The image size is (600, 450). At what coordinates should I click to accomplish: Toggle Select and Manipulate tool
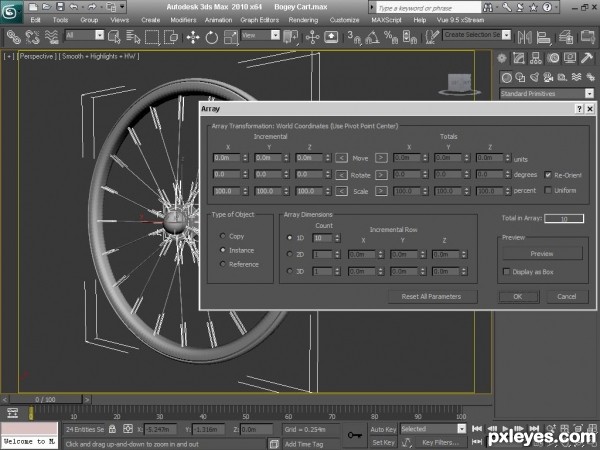[x=312, y=37]
